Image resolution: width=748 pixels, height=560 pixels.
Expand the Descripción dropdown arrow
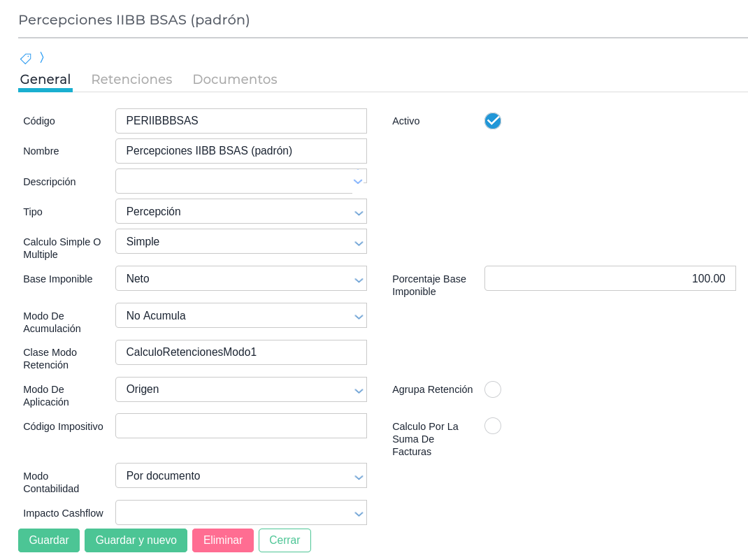[358, 182]
